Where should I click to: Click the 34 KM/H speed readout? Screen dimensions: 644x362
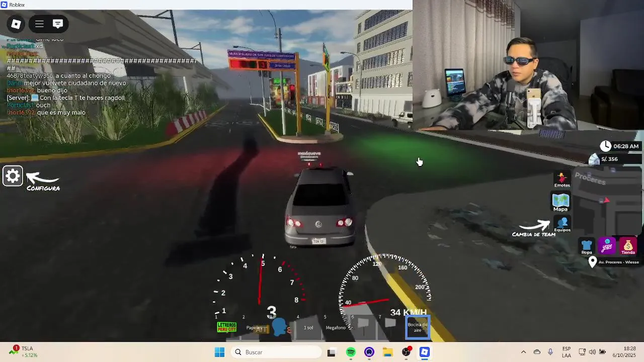(409, 312)
